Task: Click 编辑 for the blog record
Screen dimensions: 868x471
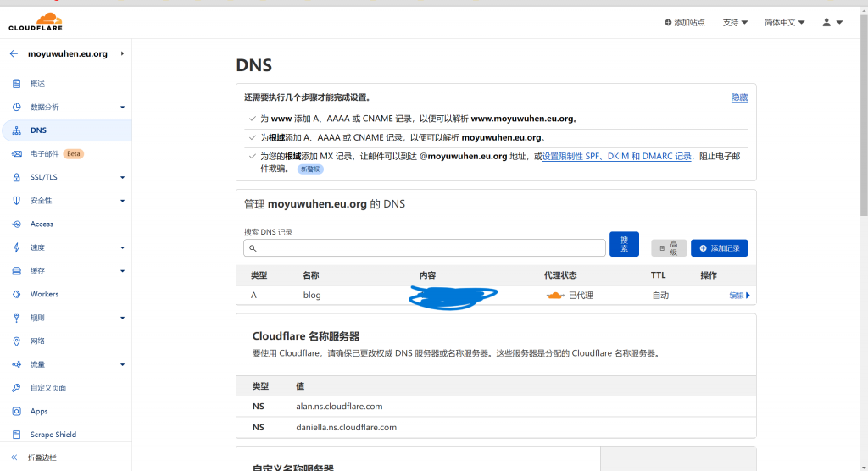Action: 739,296
